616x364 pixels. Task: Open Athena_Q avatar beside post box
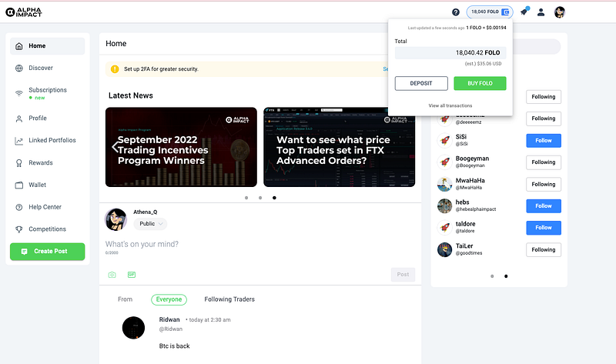click(x=115, y=219)
